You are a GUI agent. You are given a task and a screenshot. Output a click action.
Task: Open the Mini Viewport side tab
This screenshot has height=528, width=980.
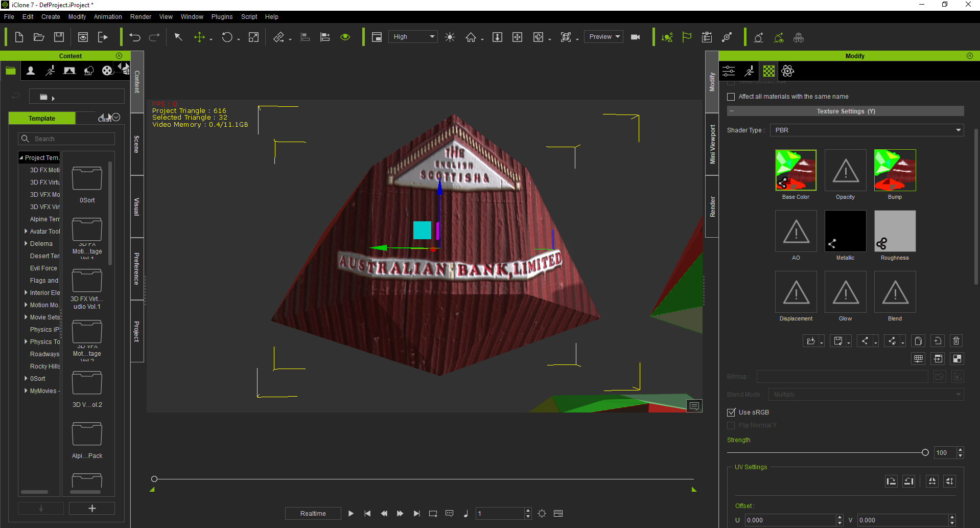coord(712,144)
